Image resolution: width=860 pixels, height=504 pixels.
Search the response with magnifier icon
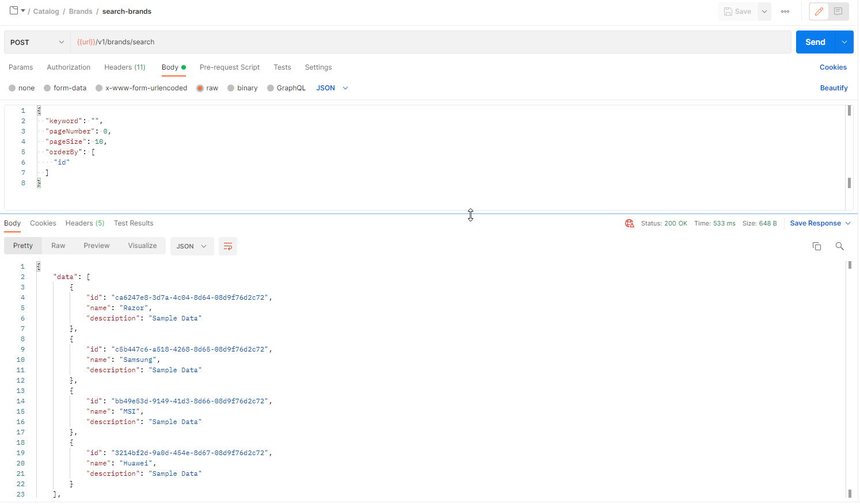(839, 246)
